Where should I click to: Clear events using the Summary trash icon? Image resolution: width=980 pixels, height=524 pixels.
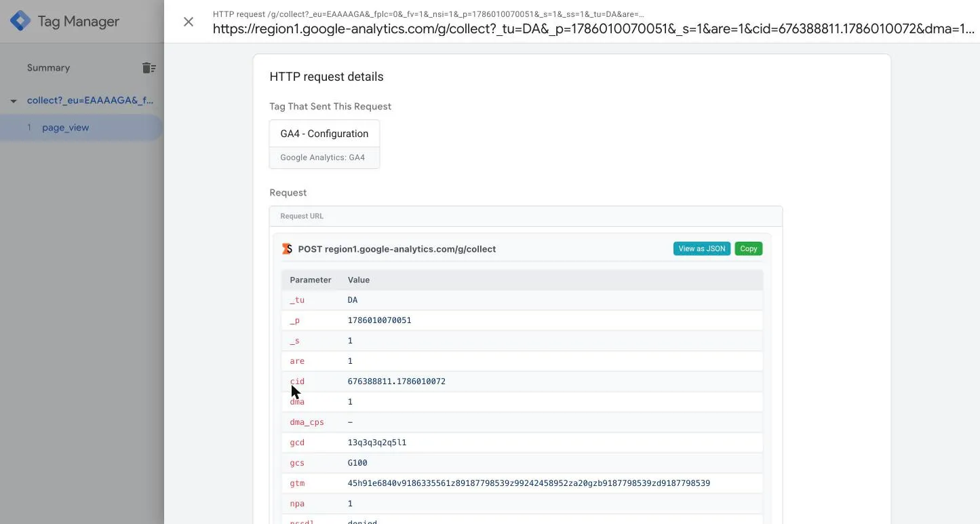pos(149,68)
